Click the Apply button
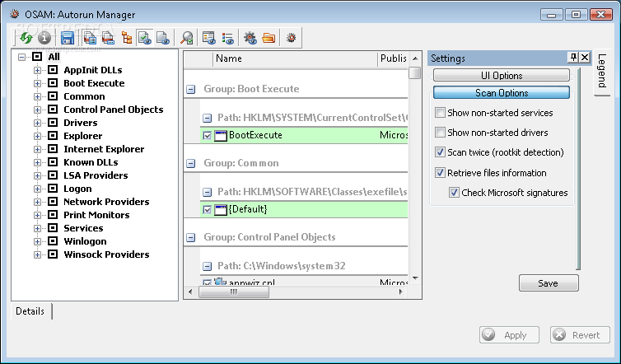This screenshot has height=364, width=621. click(509, 335)
